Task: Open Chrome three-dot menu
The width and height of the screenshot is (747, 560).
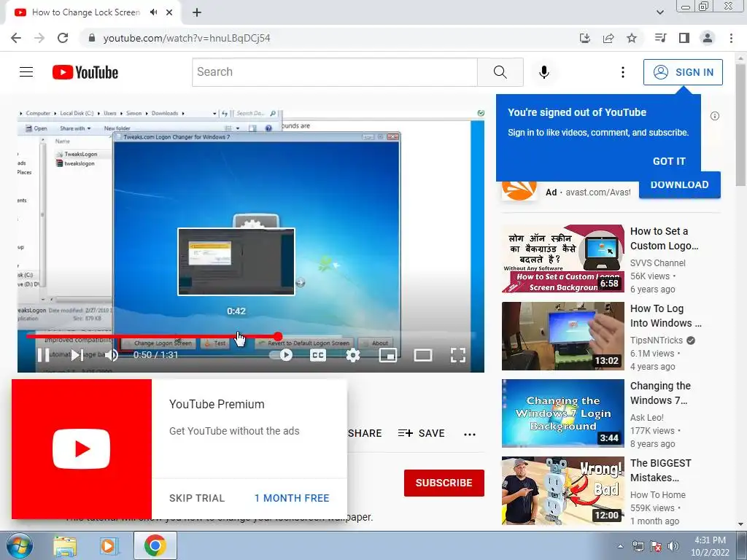Action: coord(731,38)
